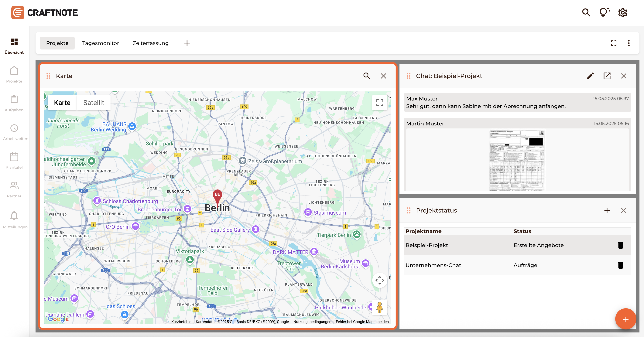Grab the Karte widget drag handle
This screenshot has height=337, width=644.
coord(49,76)
